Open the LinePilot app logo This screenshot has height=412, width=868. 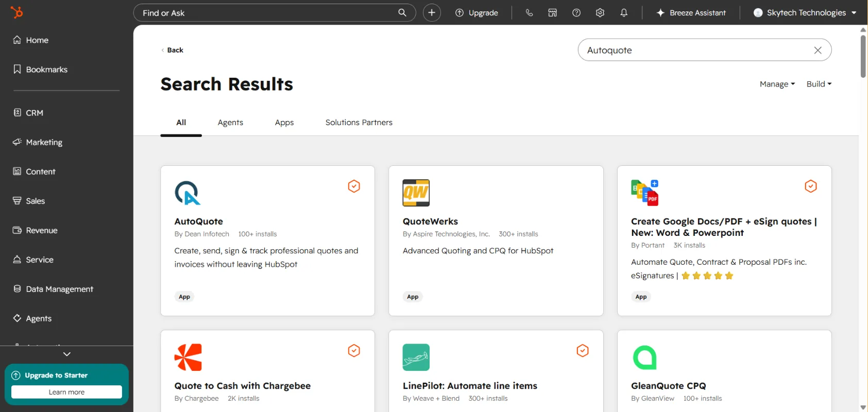(416, 357)
